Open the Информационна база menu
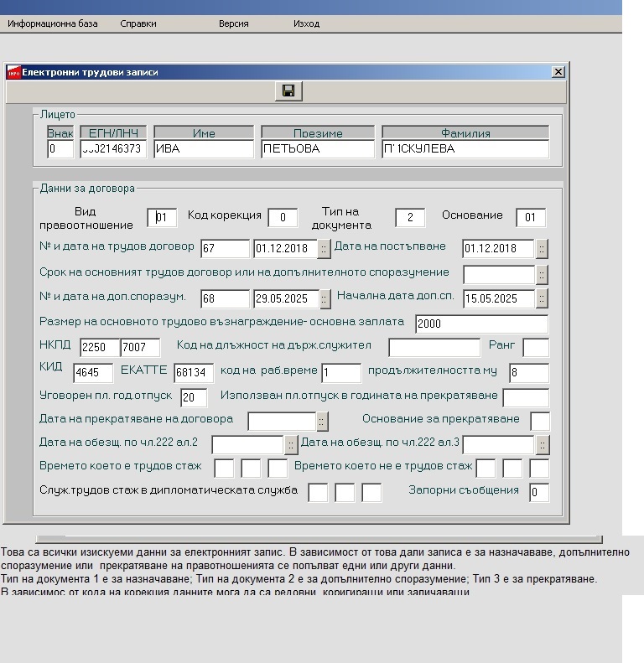Screen dimensions: 644x663 pyautogui.click(x=53, y=23)
